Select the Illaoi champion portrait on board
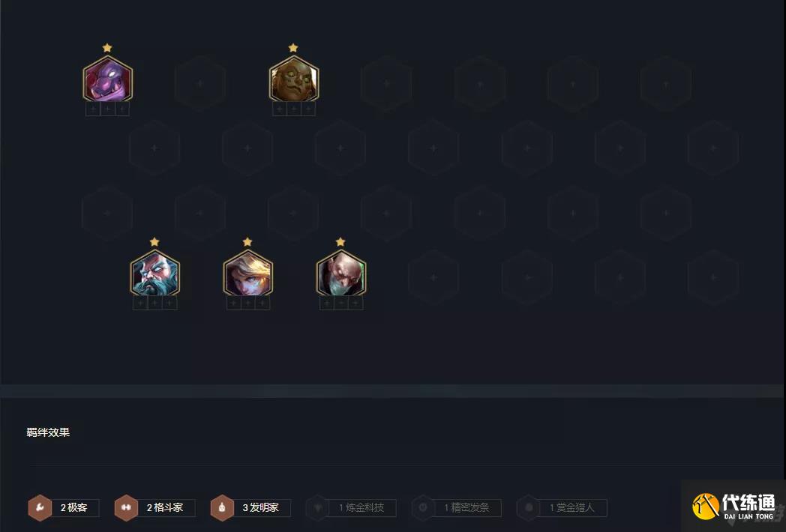The height and width of the screenshot is (532, 786). (x=294, y=79)
